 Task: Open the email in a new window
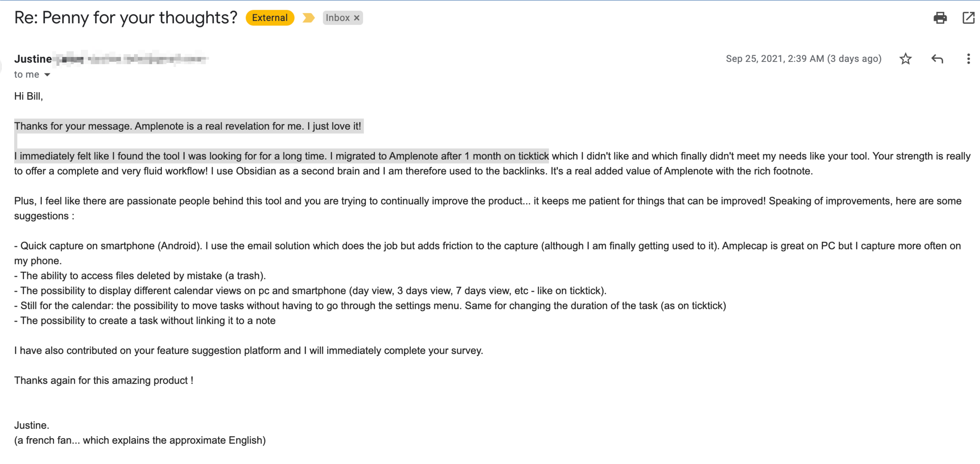pos(968,18)
